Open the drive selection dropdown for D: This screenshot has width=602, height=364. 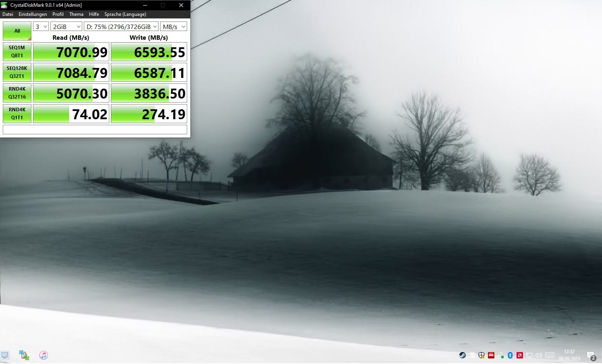point(121,27)
